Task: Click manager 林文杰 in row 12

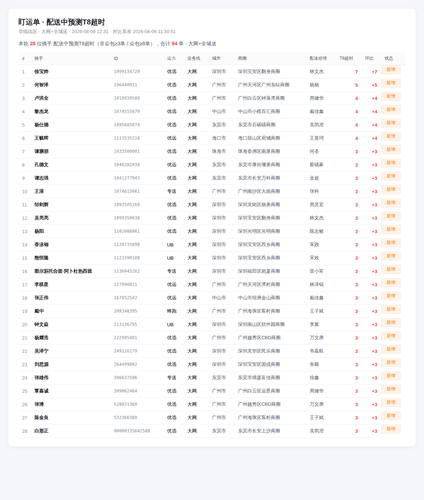Action: point(317,218)
